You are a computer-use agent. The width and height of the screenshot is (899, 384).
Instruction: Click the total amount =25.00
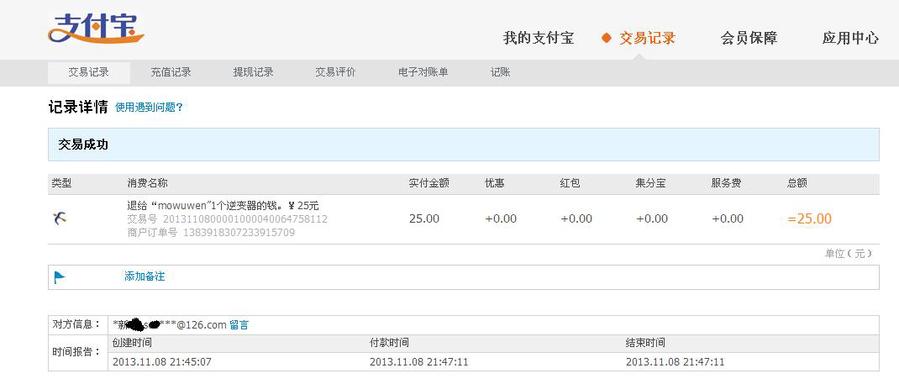pyautogui.click(x=810, y=219)
